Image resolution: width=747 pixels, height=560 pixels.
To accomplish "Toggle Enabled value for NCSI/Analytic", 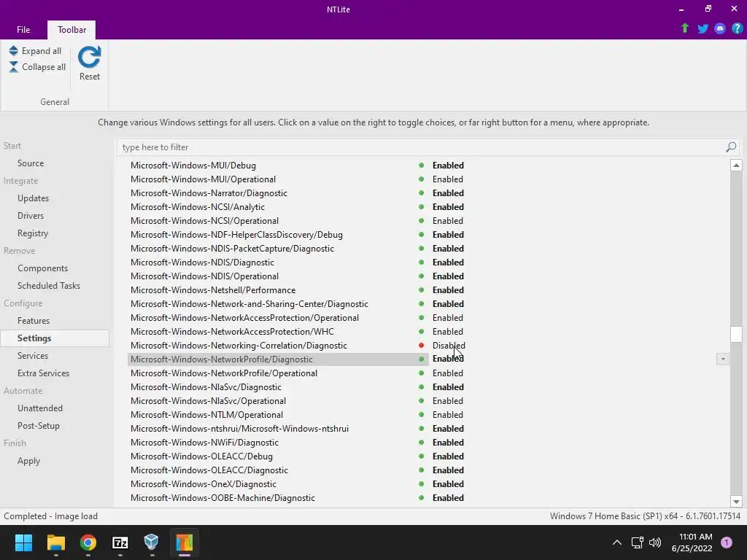I will pyautogui.click(x=448, y=206).
